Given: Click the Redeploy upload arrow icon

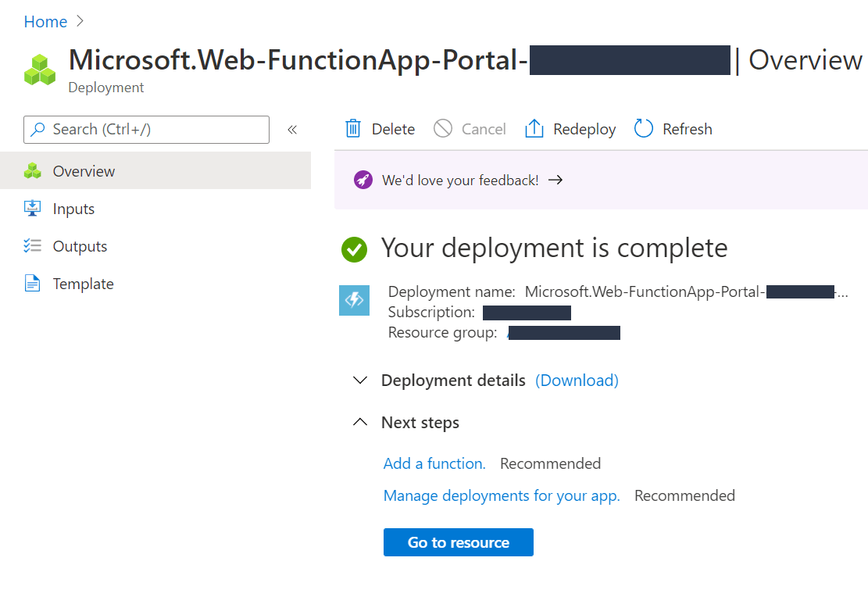Looking at the screenshot, I should tap(534, 128).
